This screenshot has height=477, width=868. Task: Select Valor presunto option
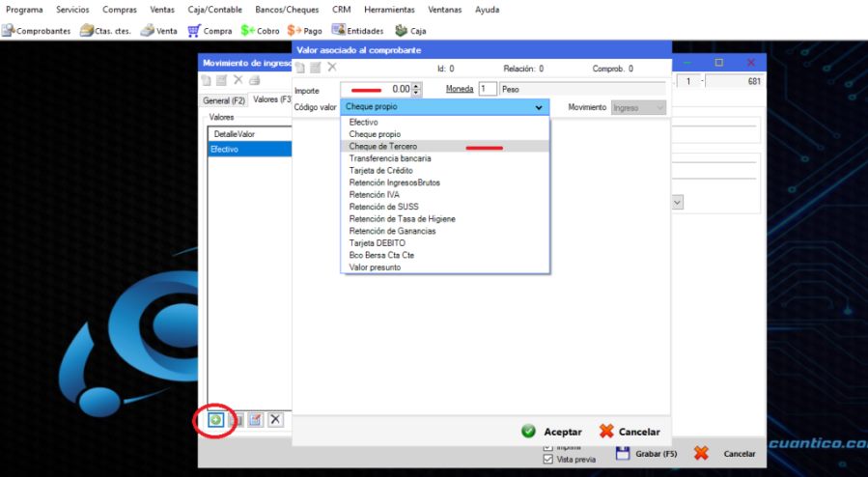445,267
